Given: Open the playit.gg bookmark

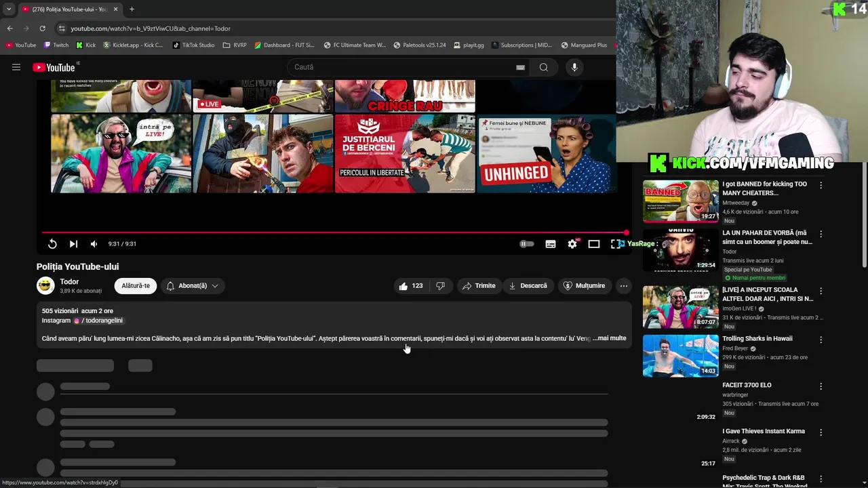Looking at the screenshot, I should (468, 45).
